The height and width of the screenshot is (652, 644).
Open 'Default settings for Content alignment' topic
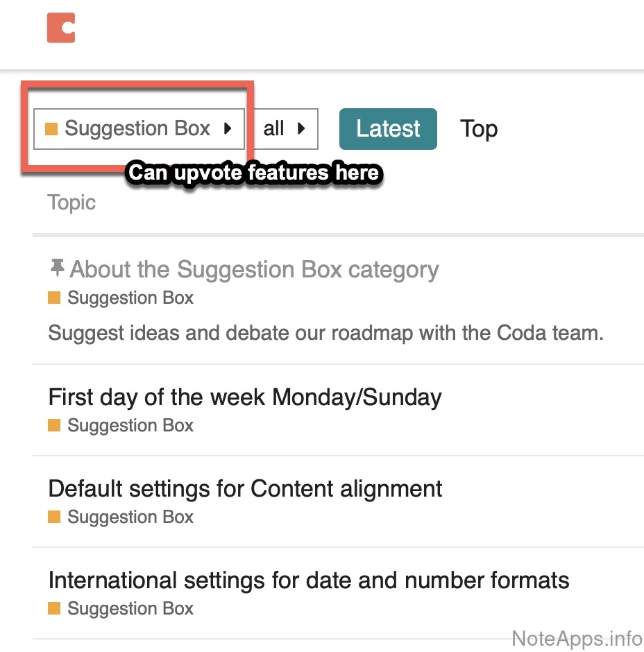pos(245,489)
